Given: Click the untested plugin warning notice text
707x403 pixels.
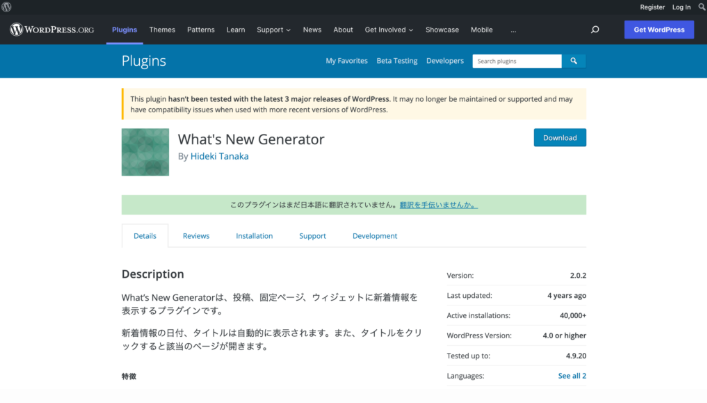Looking at the screenshot, I should tap(352, 104).
